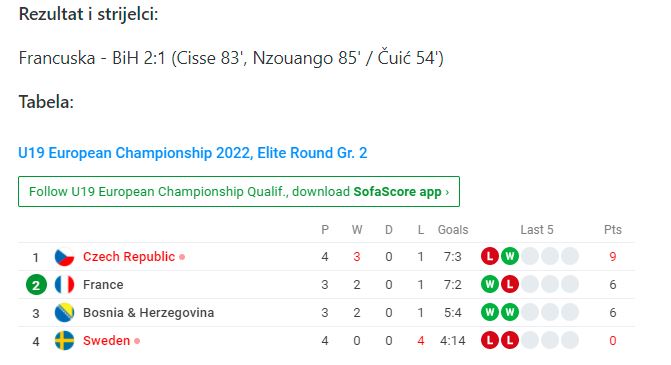Click the W wins column header
This screenshot has width=671, height=365.
357,230
